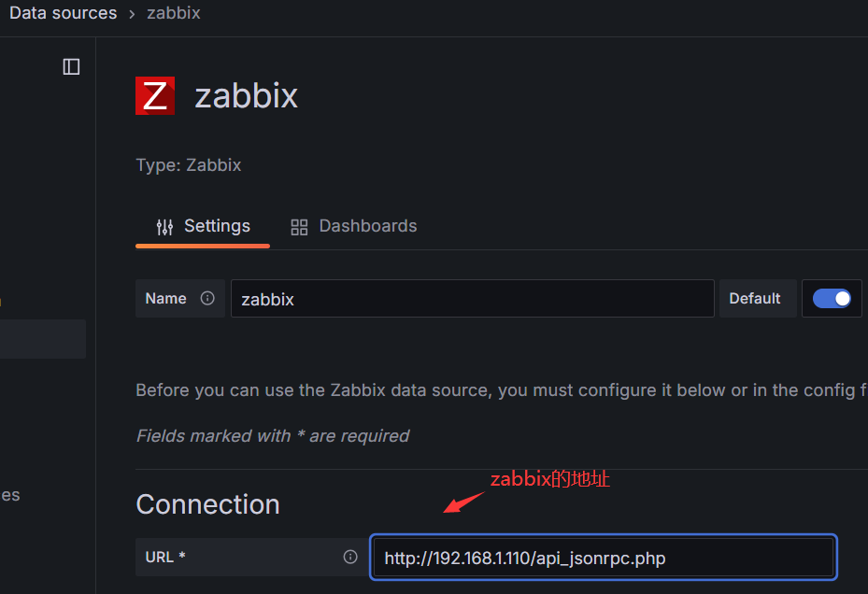The height and width of the screenshot is (594, 868).
Task: Toggle the Default data source switch
Action: point(832,299)
